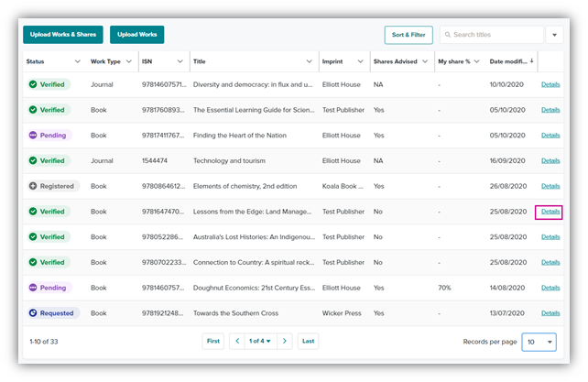Click the date 10/10/2020
588x382 pixels.
506,85
